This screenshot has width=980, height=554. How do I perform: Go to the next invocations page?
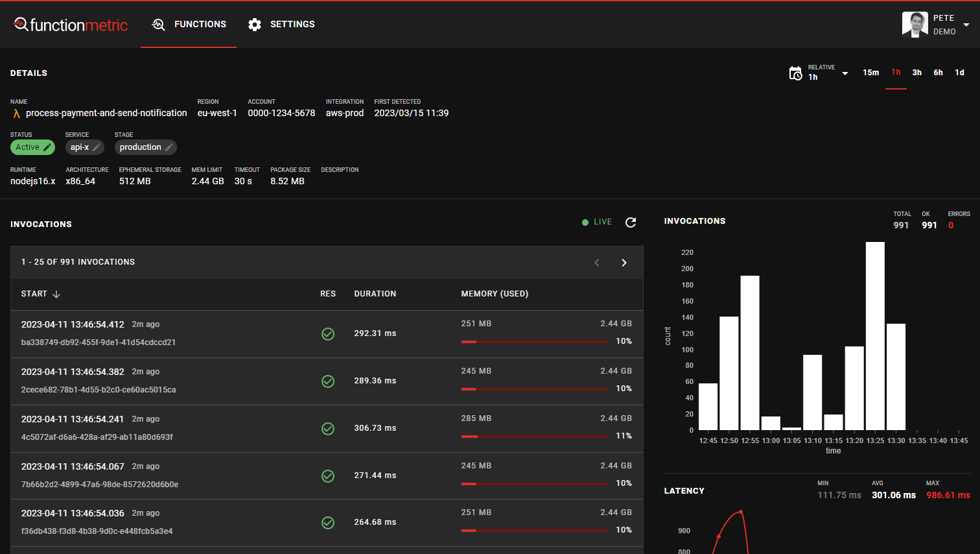pyautogui.click(x=624, y=263)
